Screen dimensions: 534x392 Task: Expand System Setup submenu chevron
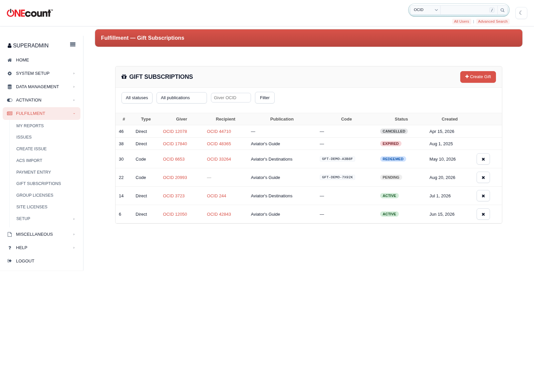[x=74, y=73]
